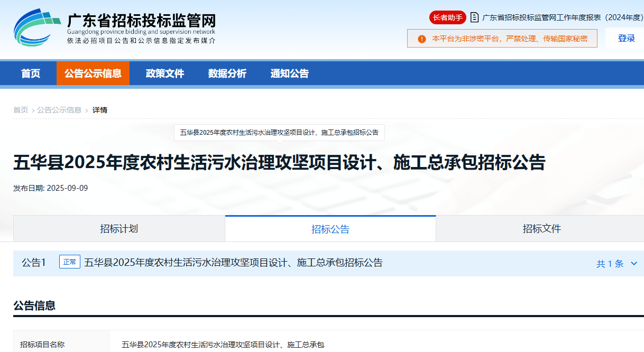The height and width of the screenshot is (352, 644).
Task: Switch to the 招标文件 tab
Action: 540,228
